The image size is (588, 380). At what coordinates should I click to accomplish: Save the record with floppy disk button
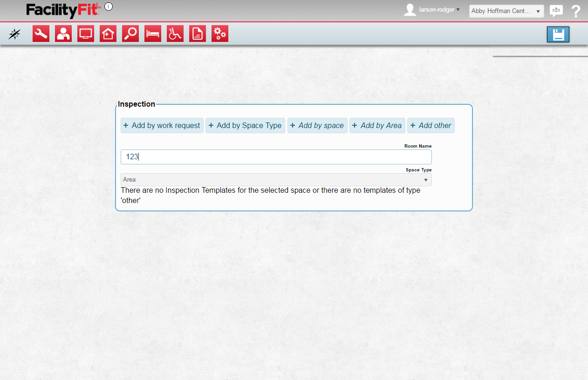(x=558, y=34)
